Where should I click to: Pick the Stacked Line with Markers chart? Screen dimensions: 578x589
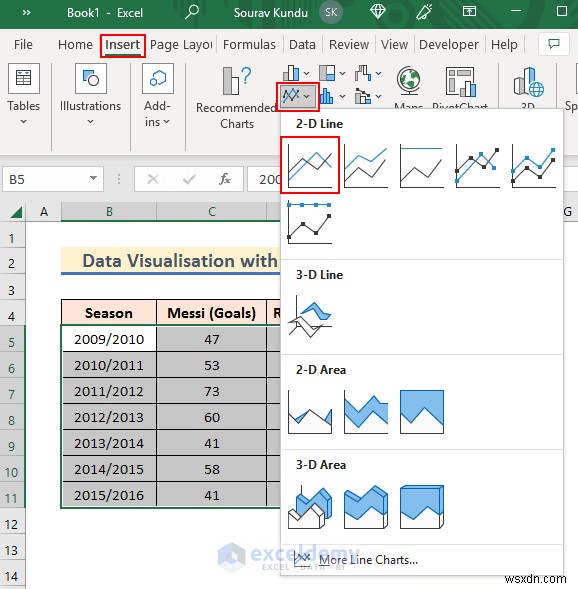point(533,166)
